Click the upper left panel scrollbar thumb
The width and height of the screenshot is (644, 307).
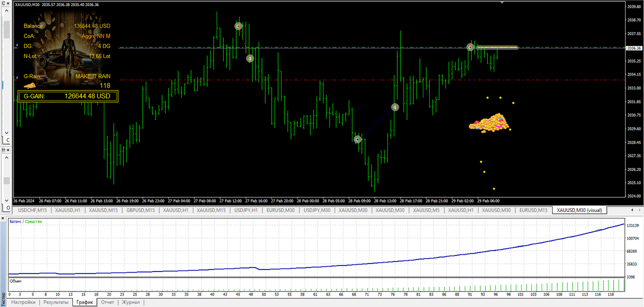click(6, 30)
